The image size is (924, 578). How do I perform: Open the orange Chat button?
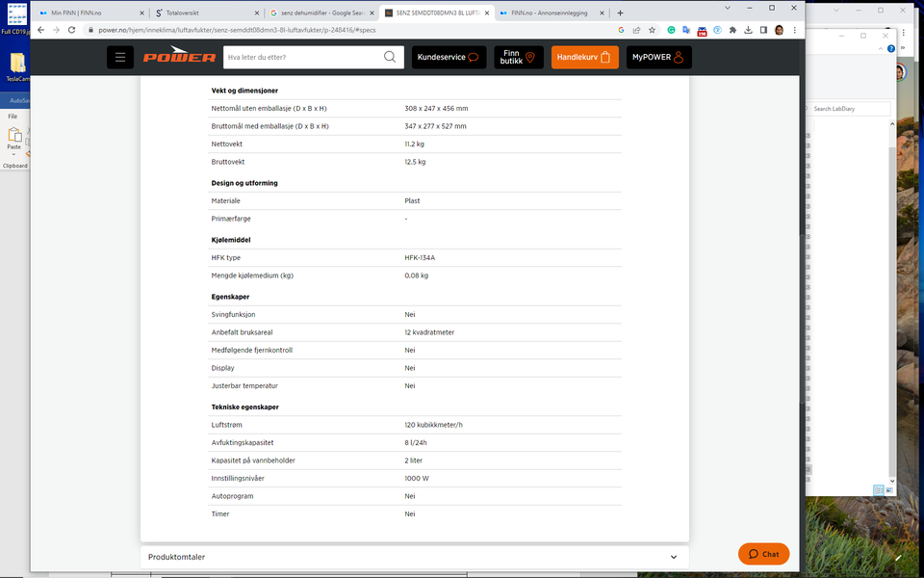click(x=763, y=554)
